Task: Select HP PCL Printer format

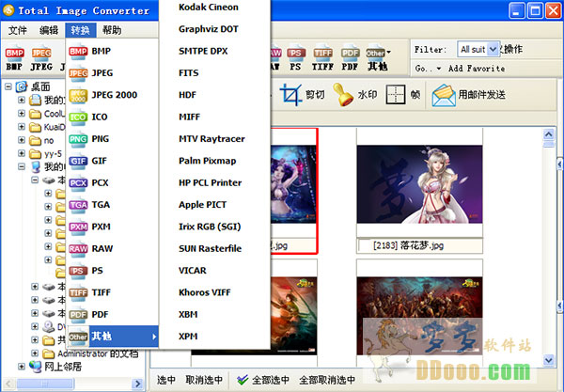Action: pyautogui.click(x=214, y=182)
